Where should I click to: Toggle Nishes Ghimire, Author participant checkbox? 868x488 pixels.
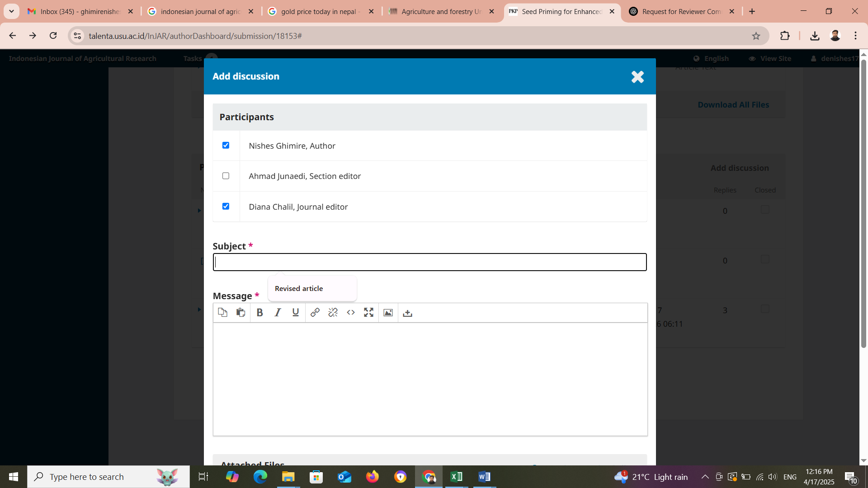226,145
